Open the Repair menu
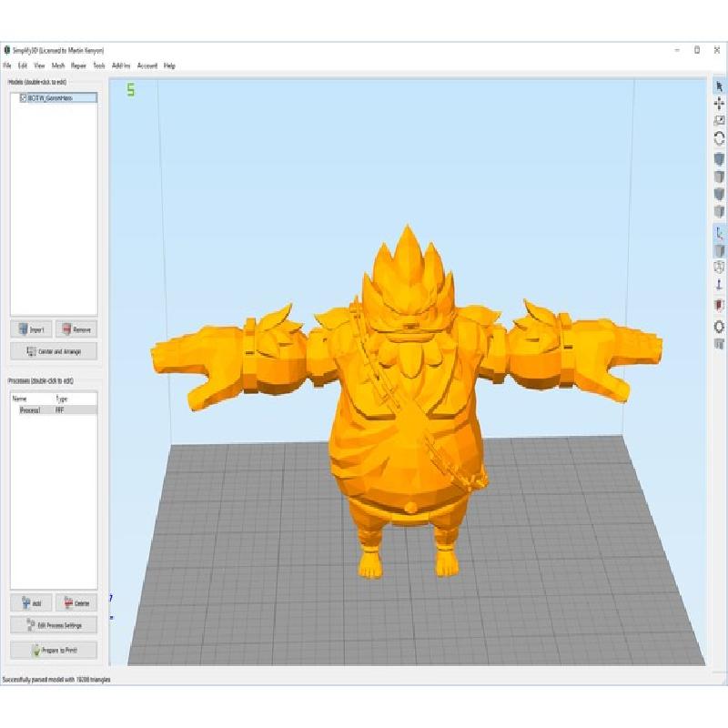 [78, 66]
